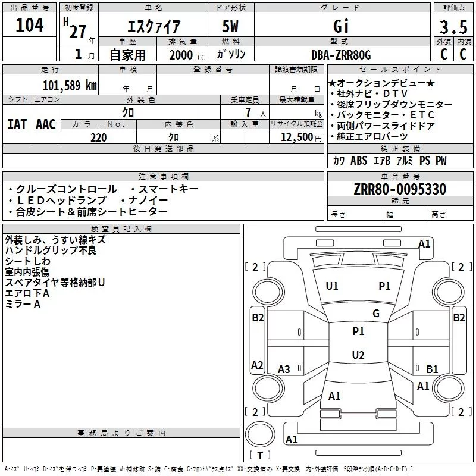Click A3 mark on diagram
This screenshot has height=476, width=476.
point(284,369)
